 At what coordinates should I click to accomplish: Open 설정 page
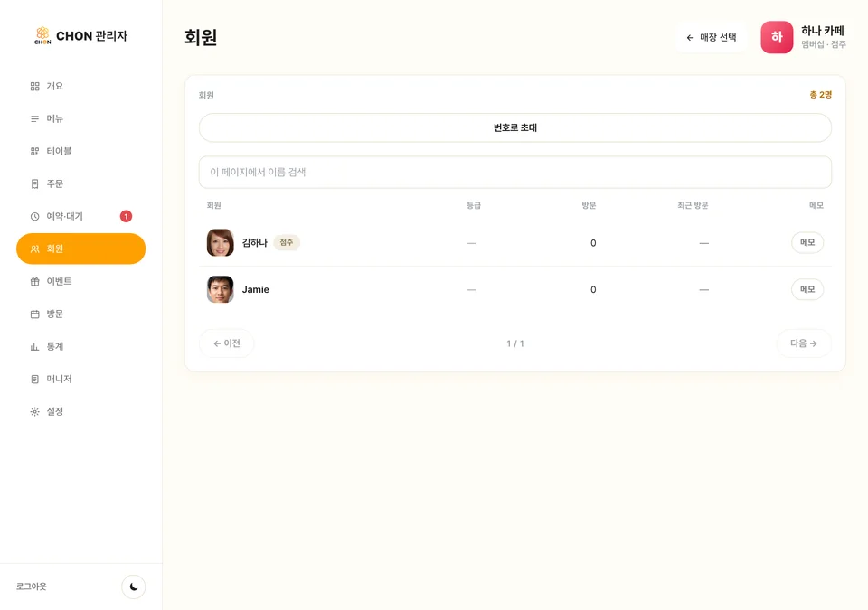coord(80,412)
